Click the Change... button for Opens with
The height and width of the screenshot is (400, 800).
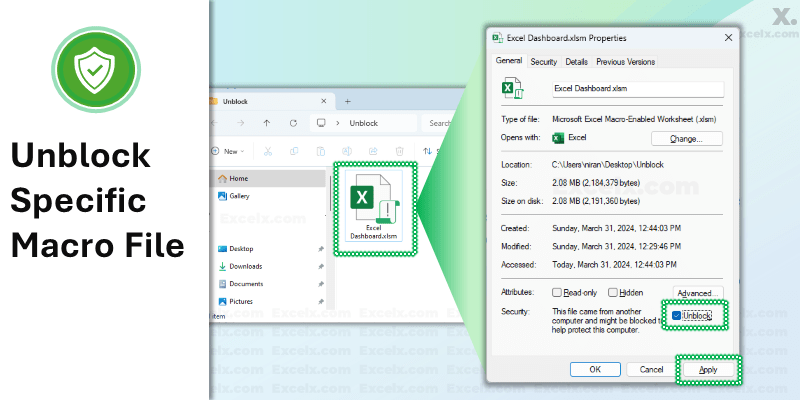[x=686, y=139]
